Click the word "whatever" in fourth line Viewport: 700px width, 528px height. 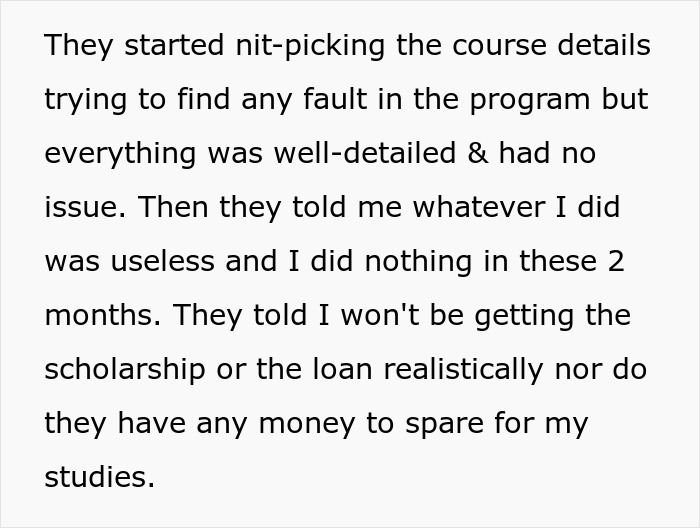click(479, 207)
